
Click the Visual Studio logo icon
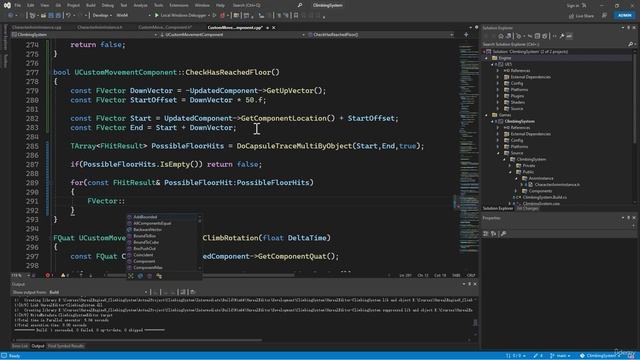click(7, 5)
